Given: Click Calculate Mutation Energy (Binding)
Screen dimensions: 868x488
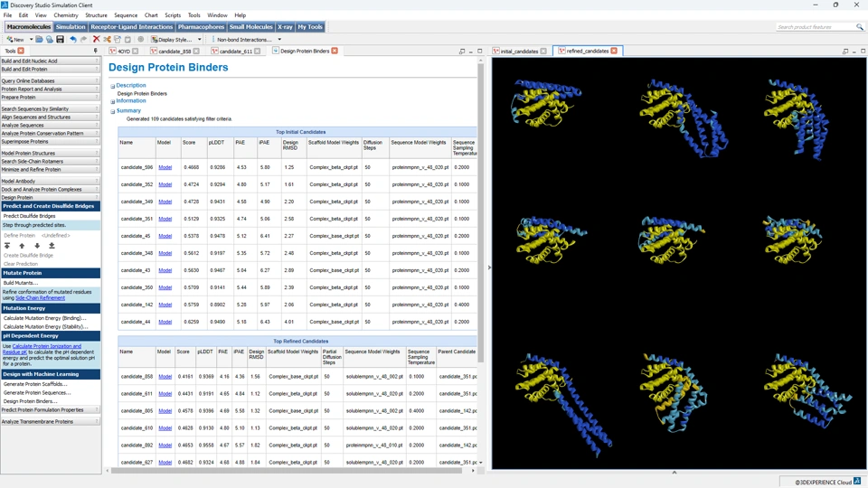Looking at the screenshot, I should 45,318.
